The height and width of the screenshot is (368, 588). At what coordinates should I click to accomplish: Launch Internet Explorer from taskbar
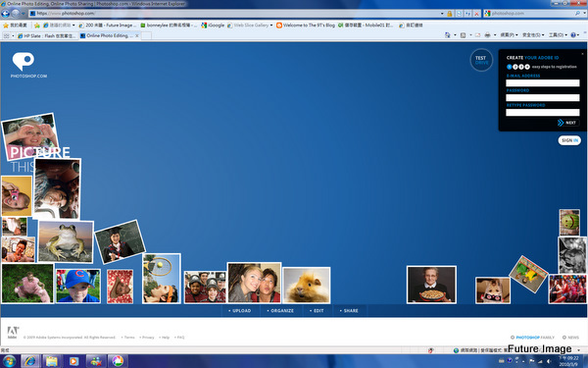point(30,361)
